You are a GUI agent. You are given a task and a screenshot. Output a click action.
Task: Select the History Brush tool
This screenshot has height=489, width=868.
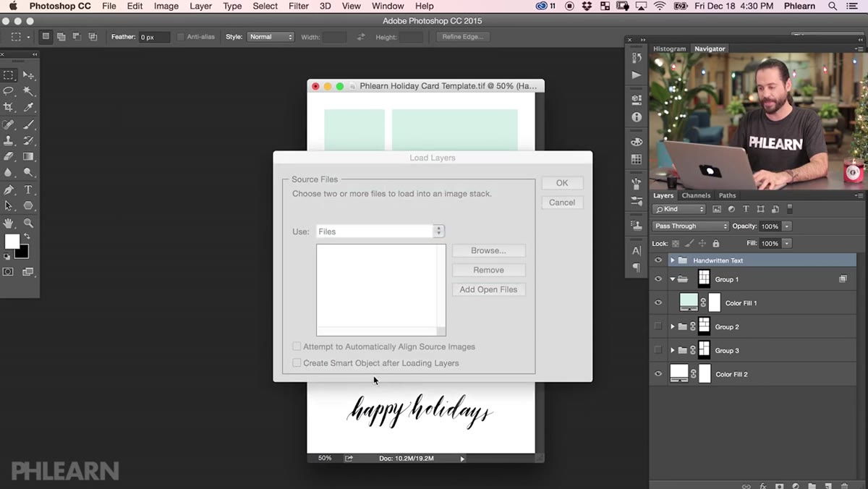tap(28, 140)
